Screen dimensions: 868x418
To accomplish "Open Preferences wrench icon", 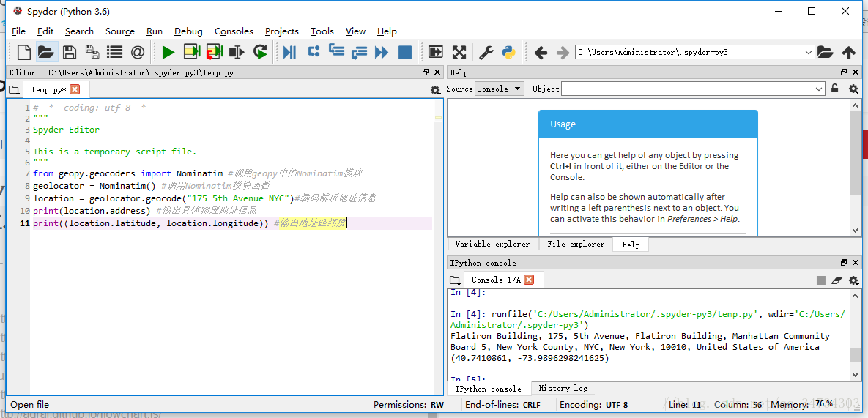I will pyautogui.click(x=486, y=52).
